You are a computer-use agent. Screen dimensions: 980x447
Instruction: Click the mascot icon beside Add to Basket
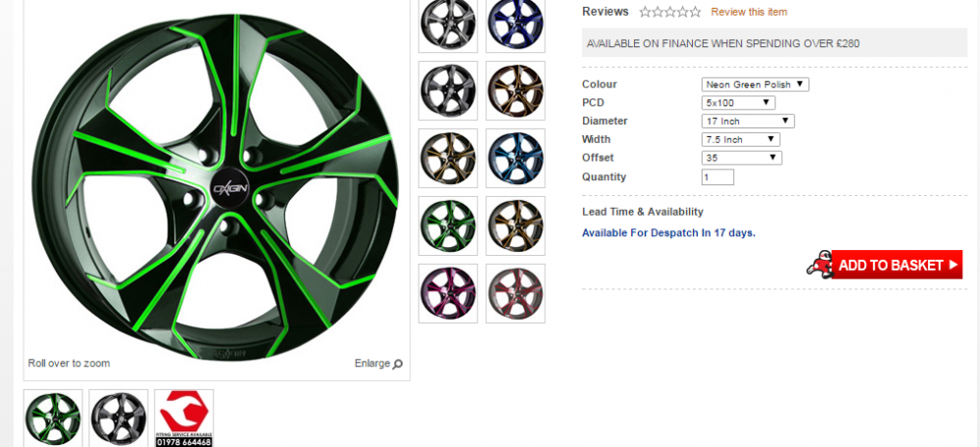(818, 265)
